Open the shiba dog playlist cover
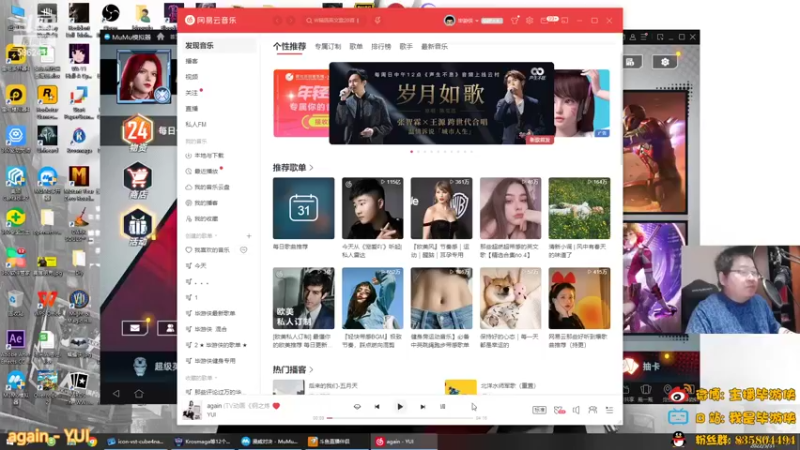Viewport: 800px width, 450px height. 510,298
